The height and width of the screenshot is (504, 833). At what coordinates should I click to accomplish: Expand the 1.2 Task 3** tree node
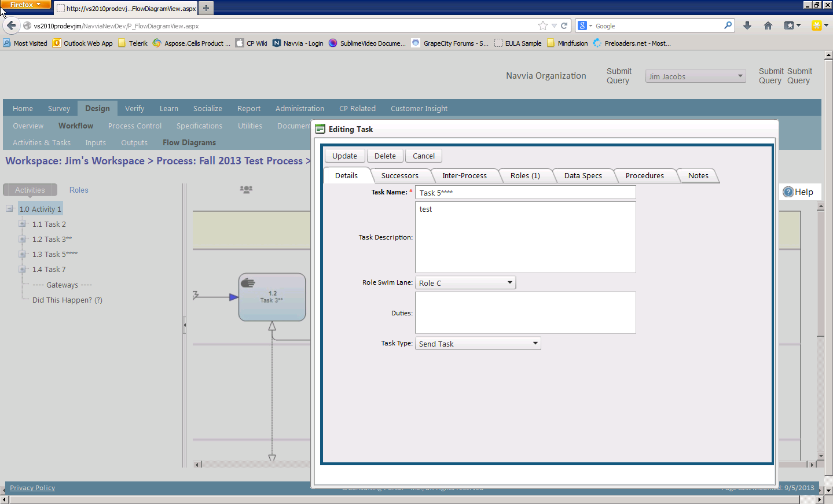(22, 239)
